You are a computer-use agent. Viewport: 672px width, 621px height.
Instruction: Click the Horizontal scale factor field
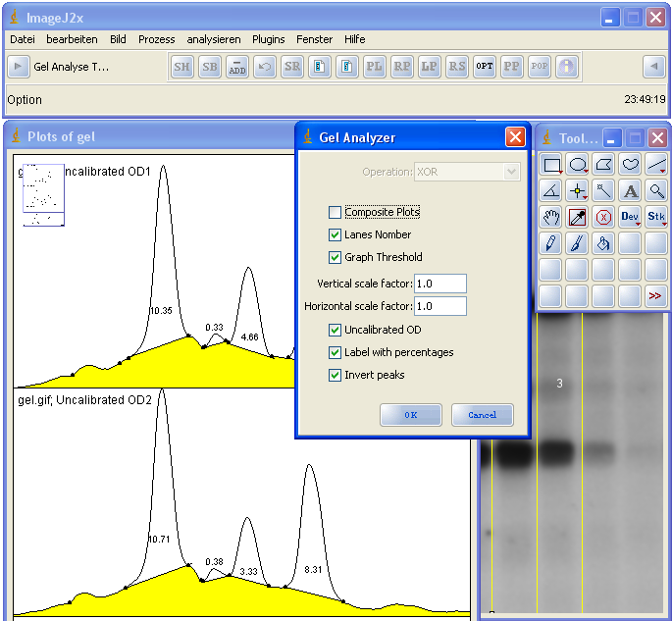[x=440, y=306]
